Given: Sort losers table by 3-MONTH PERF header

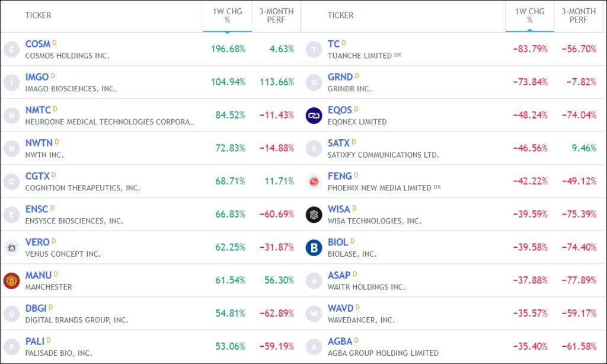Looking at the screenshot, I should pyautogui.click(x=579, y=16).
